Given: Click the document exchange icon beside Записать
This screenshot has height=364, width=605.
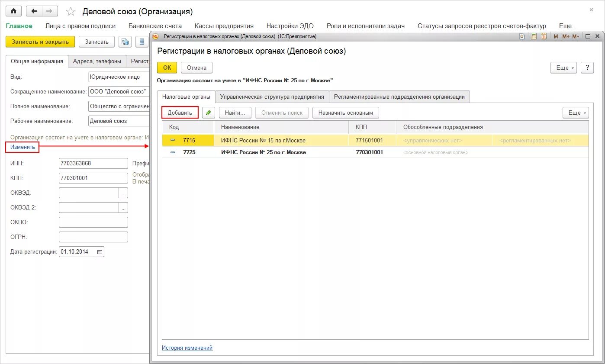Looking at the screenshot, I should (x=125, y=42).
